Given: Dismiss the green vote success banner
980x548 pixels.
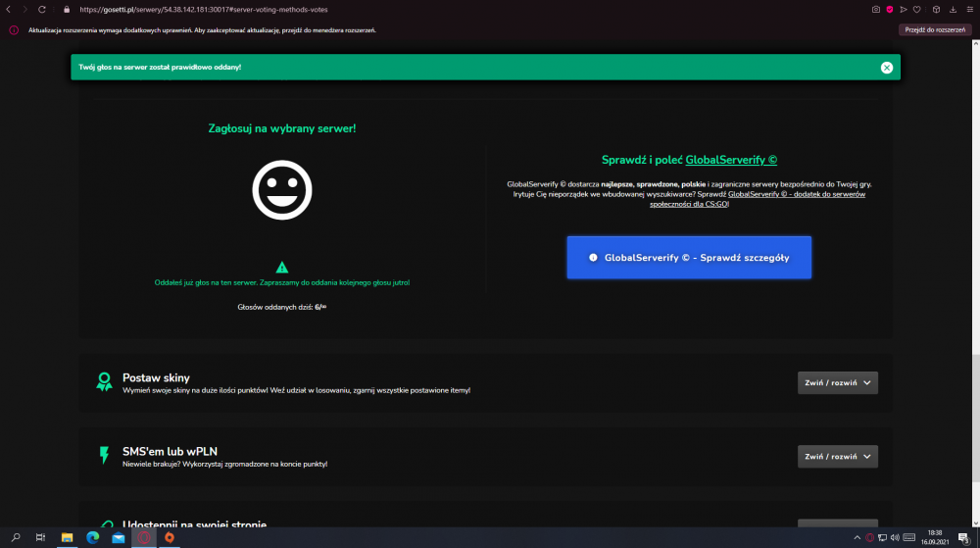Looking at the screenshot, I should [x=886, y=68].
